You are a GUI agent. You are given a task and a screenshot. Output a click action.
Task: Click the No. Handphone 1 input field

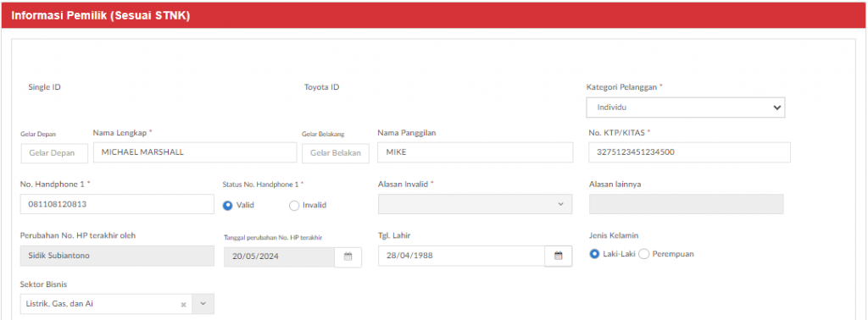pyautogui.click(x=117, y=204)
